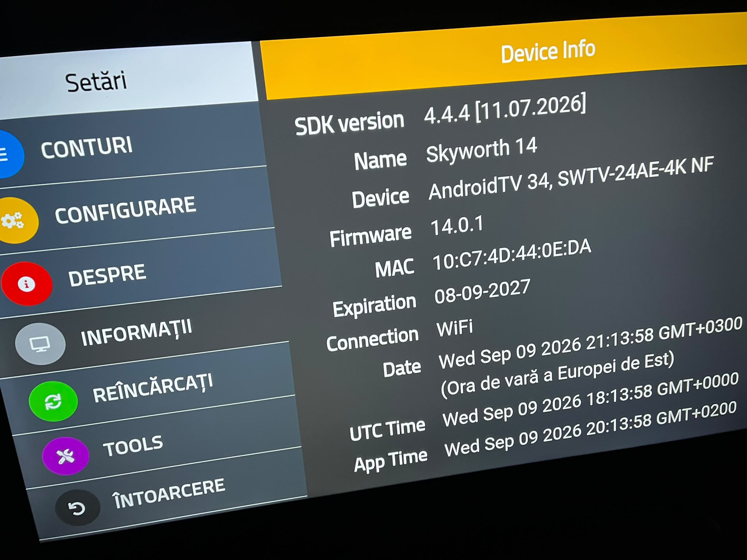
Task: Select firmware value 14.0.1
Action: 457,225
